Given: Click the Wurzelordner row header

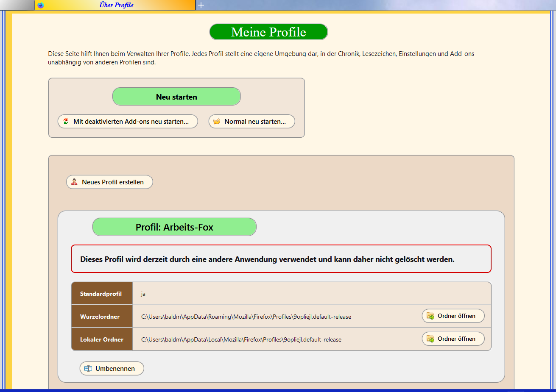Looking at the screenshot, I should tap(102, 317).
